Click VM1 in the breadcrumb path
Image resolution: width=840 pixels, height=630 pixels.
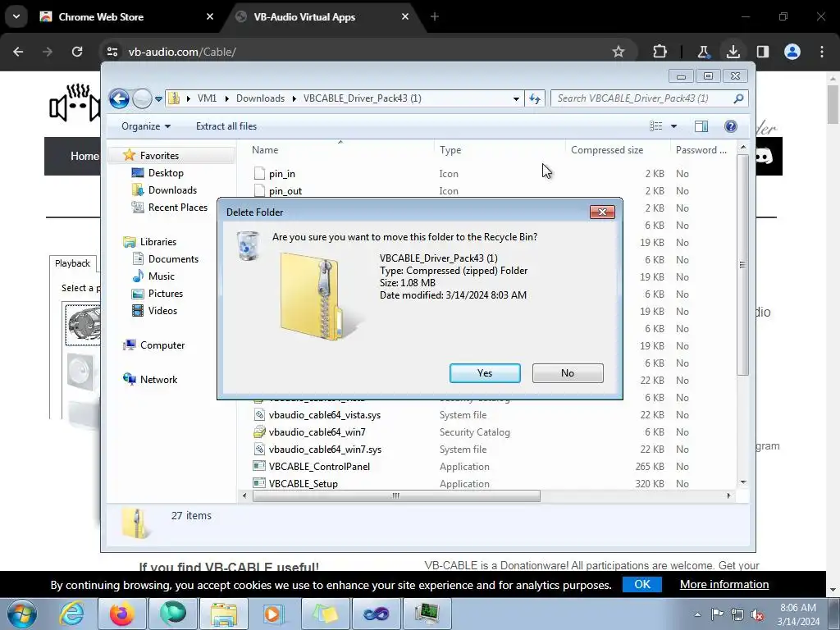[207, 98]
